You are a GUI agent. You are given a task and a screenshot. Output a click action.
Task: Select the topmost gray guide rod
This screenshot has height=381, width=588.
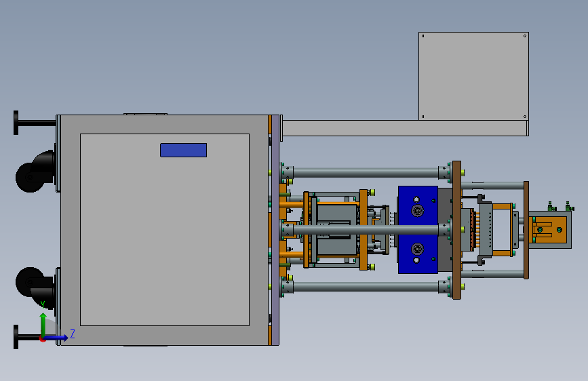pyautogui.click(x=366, y=172)
